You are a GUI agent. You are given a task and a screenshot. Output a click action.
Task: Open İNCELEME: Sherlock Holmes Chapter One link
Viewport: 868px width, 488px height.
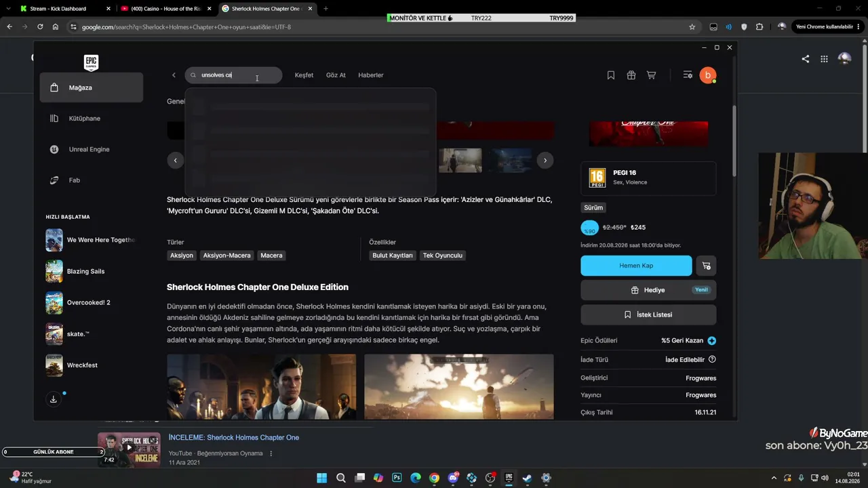[x=234, y=438]
